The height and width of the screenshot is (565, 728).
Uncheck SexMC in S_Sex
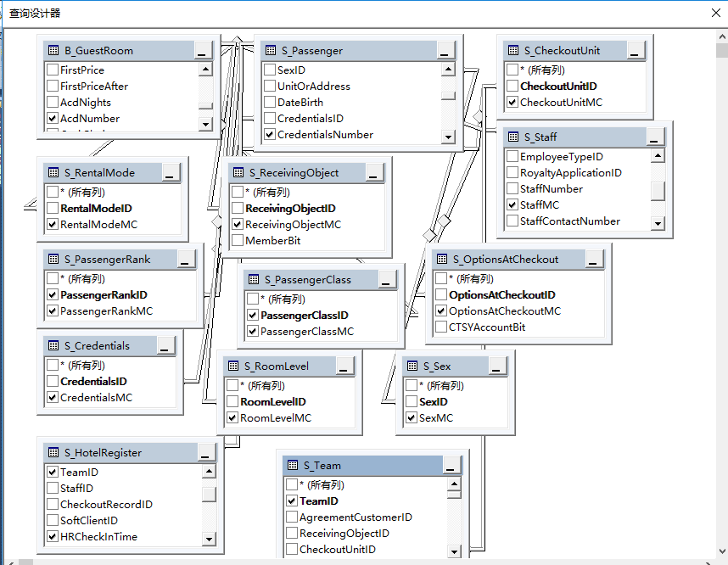pos(412,418)
